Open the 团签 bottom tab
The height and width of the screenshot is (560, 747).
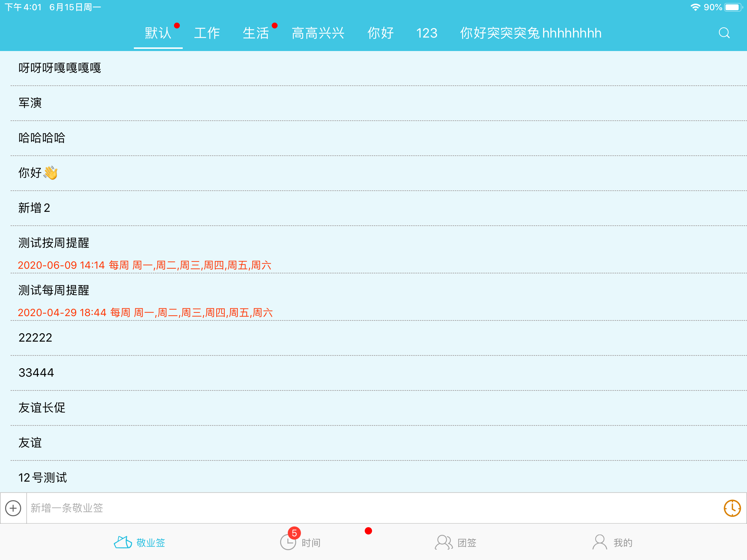point(456,542)
